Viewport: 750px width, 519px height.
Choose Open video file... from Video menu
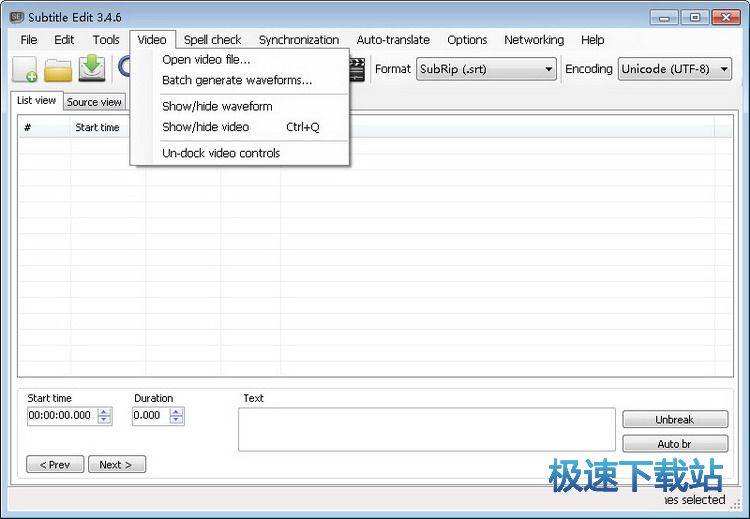click(x=206, y=60)
